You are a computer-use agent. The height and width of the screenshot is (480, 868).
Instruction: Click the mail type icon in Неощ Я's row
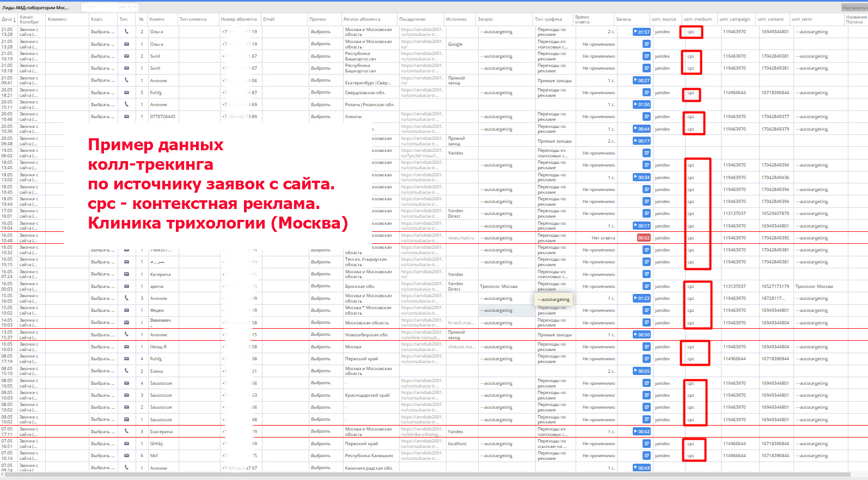(126, 347)
